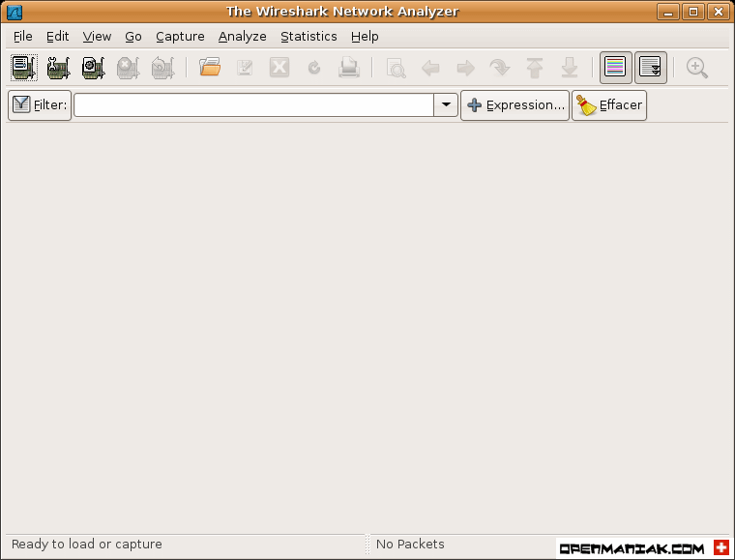The width and height of the screenshot is (735, 560).
Task: Click the greyed reload capture file icon
Action: point(314,68)
